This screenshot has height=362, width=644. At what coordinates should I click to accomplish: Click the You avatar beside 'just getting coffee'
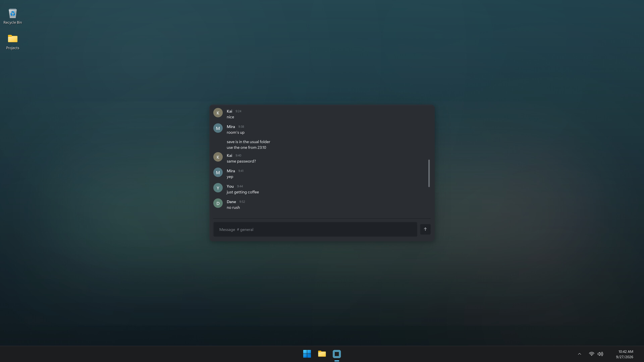tap(218, 188)
